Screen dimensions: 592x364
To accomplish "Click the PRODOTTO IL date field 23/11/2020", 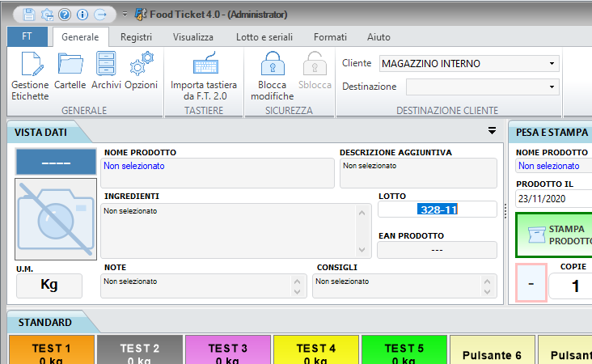I will 553,199.
